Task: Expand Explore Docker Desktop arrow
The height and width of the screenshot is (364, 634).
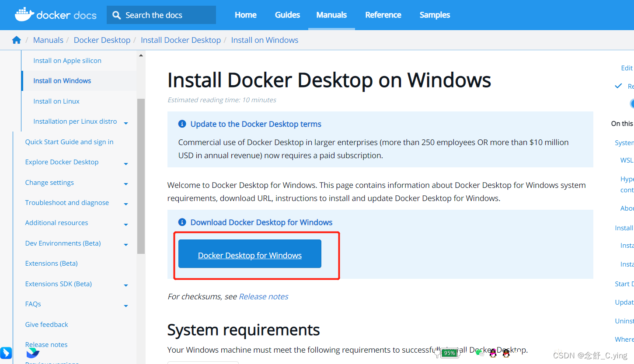Action: click(x=126, y=164)
